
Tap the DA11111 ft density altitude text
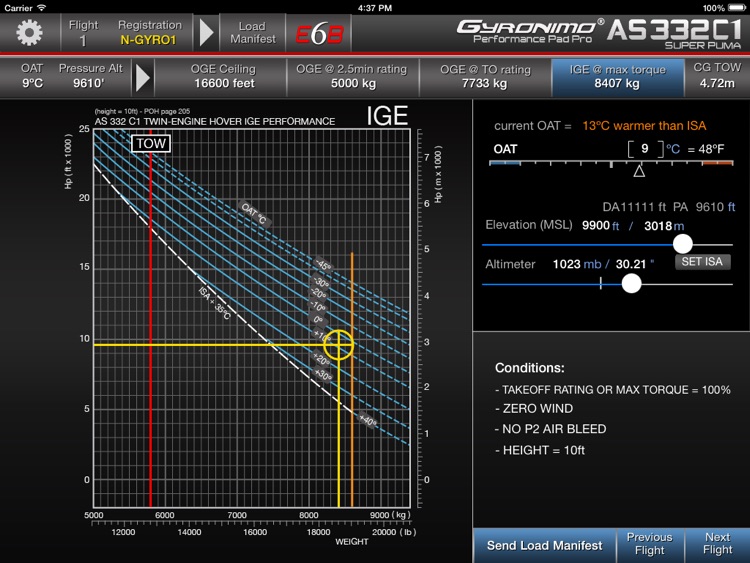click(634, 207)
